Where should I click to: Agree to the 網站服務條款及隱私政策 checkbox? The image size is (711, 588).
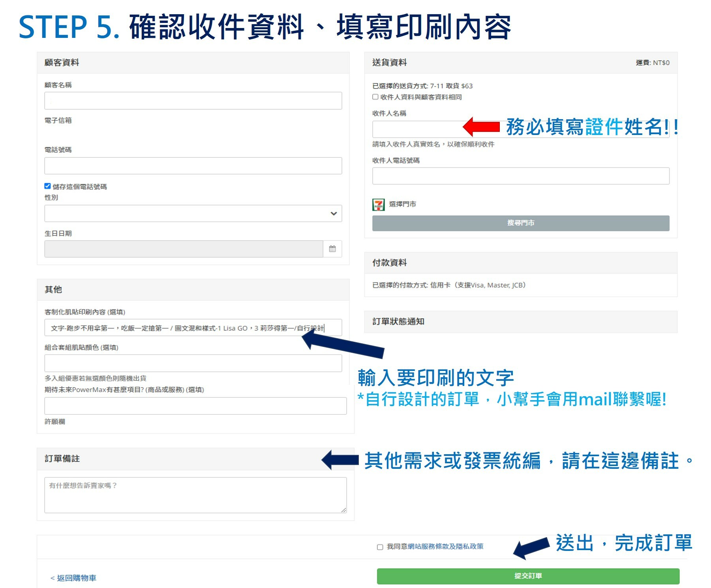380,547
